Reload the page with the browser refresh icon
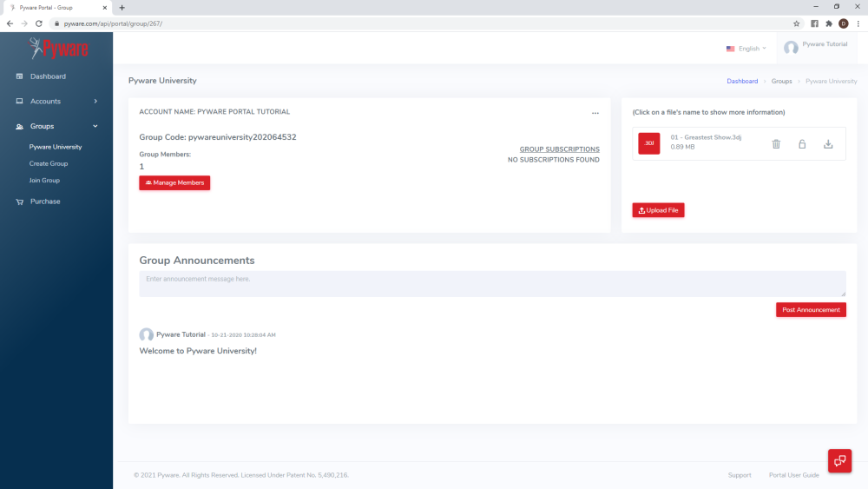 pyautogui.click(x=39, y=23)
